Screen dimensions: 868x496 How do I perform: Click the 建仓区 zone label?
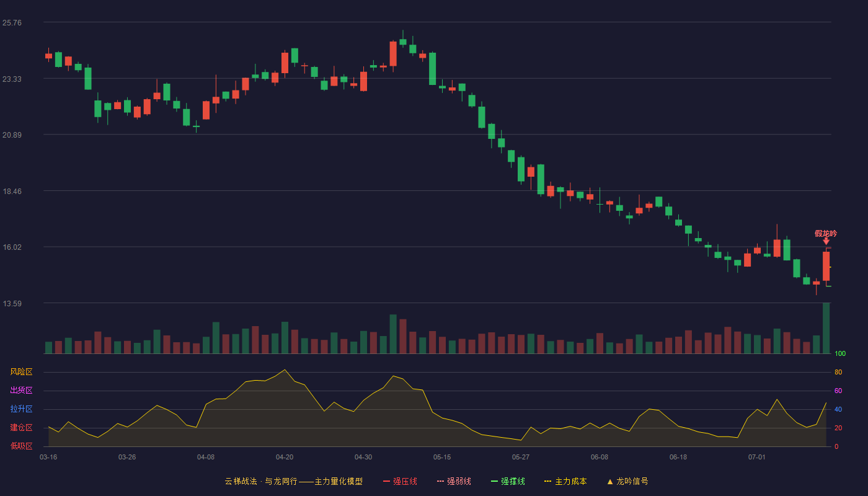coord(21,428)
